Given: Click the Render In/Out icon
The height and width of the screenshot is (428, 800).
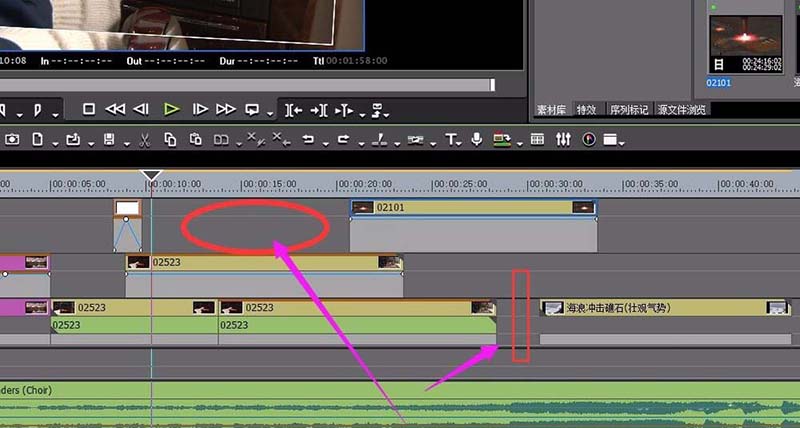Looking at the screenshot, I should pos(502,139).
